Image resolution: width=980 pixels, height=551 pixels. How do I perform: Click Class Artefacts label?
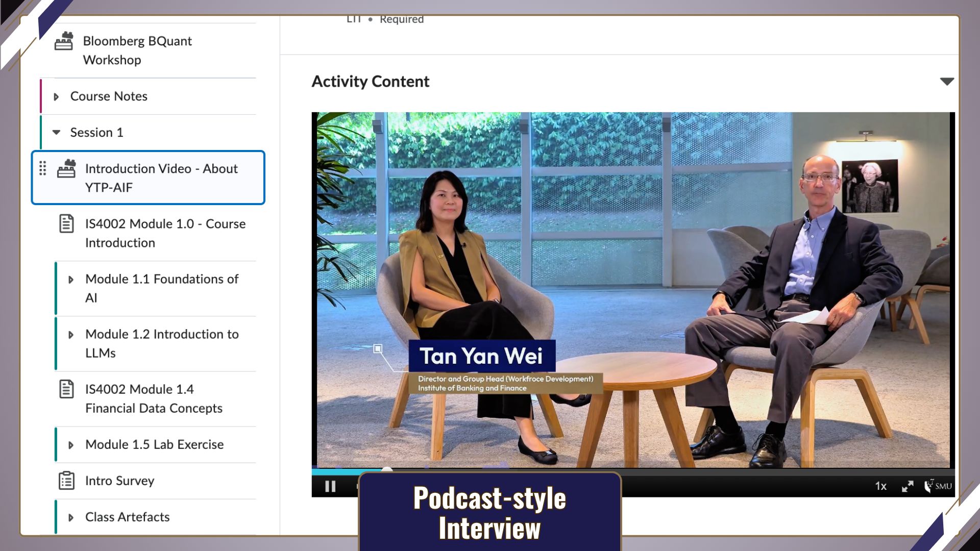point(127,517)
